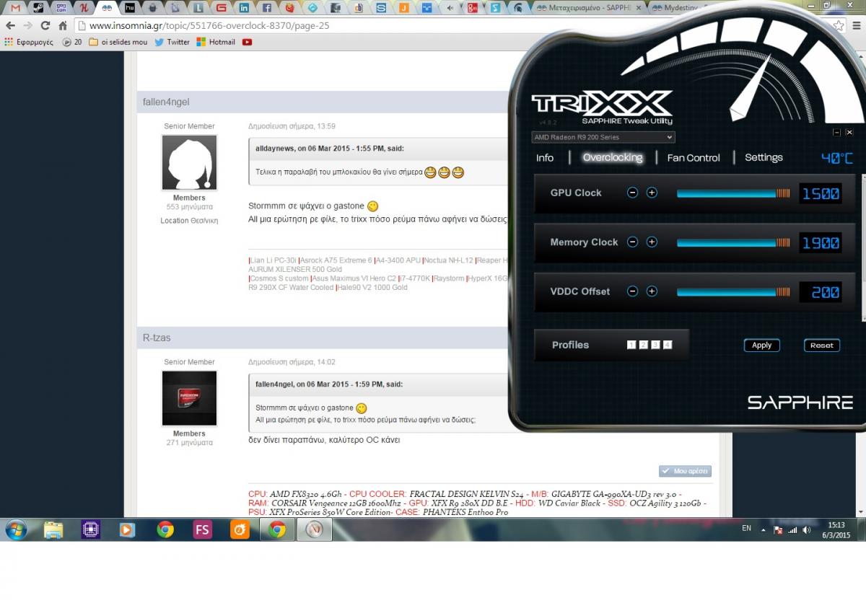Click the Memory Clock slider bar
The width and height of the screenshot is (866, 616).
(733, 243)
